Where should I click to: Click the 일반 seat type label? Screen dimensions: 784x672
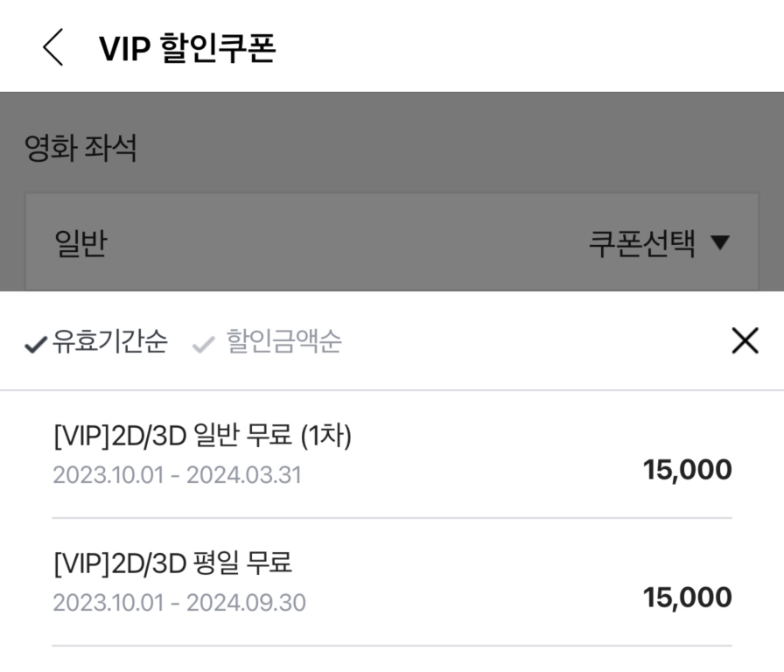[x=80, y=244]
